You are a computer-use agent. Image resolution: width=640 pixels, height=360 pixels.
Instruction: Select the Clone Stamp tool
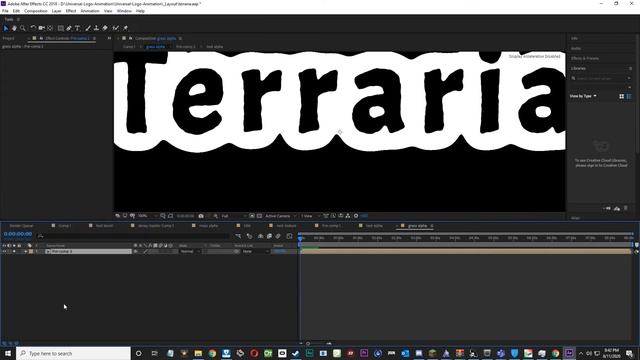tap(96, 28)
